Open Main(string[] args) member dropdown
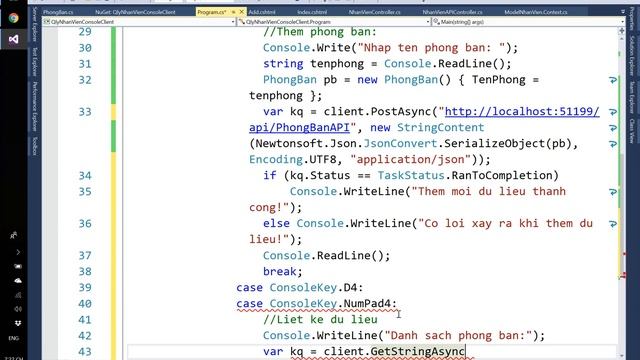The height and width of the screenshot is (360, 640). [528, 22]
